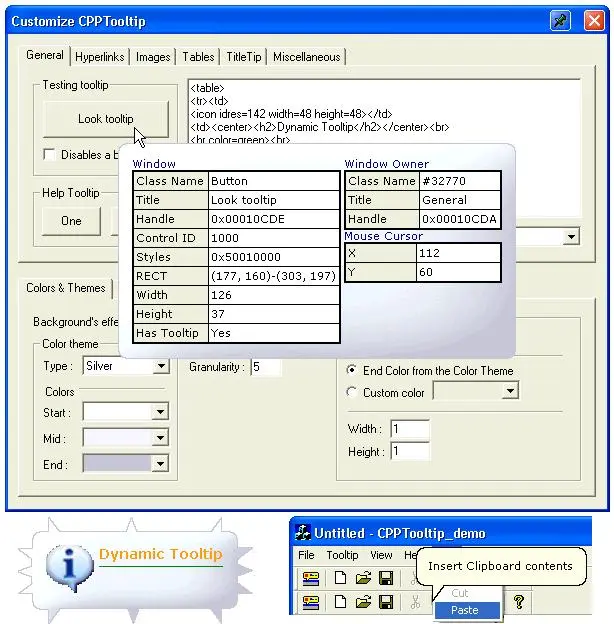Open the View menu in CPPTooltip_demo
Screen dimensions: 614x624
(381, 555)
